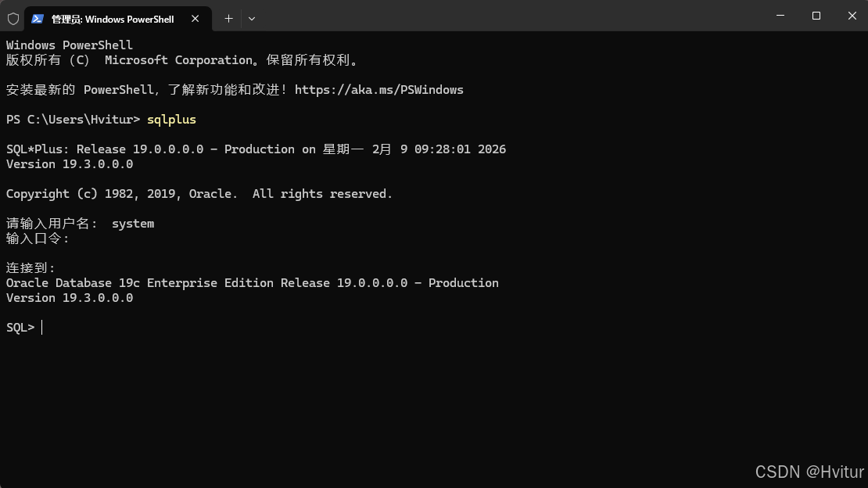The width and height of the screenshot is (868, 488).
Task: Click the Oracle Database 19c Enterprise Edition line
Action: tap(253, 283)
